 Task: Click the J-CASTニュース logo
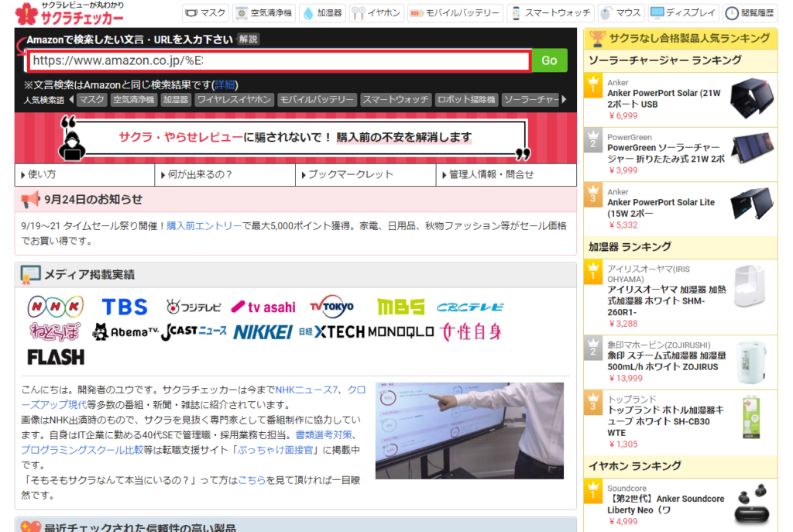click(194, 331)
